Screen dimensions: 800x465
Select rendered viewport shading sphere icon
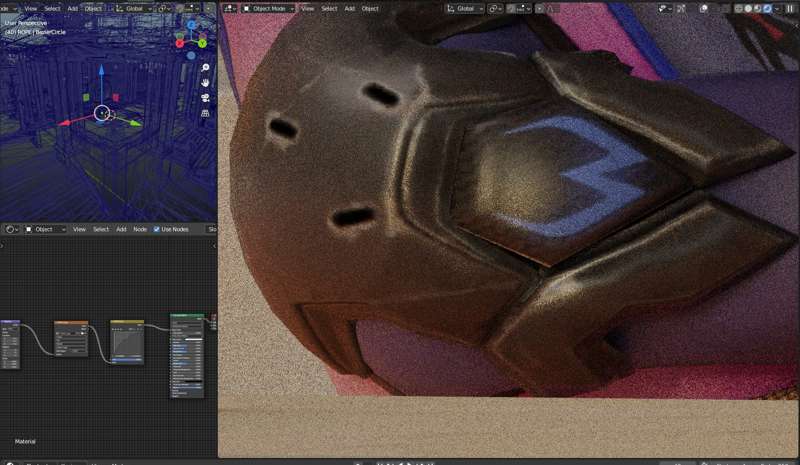(x=767, y=9)
